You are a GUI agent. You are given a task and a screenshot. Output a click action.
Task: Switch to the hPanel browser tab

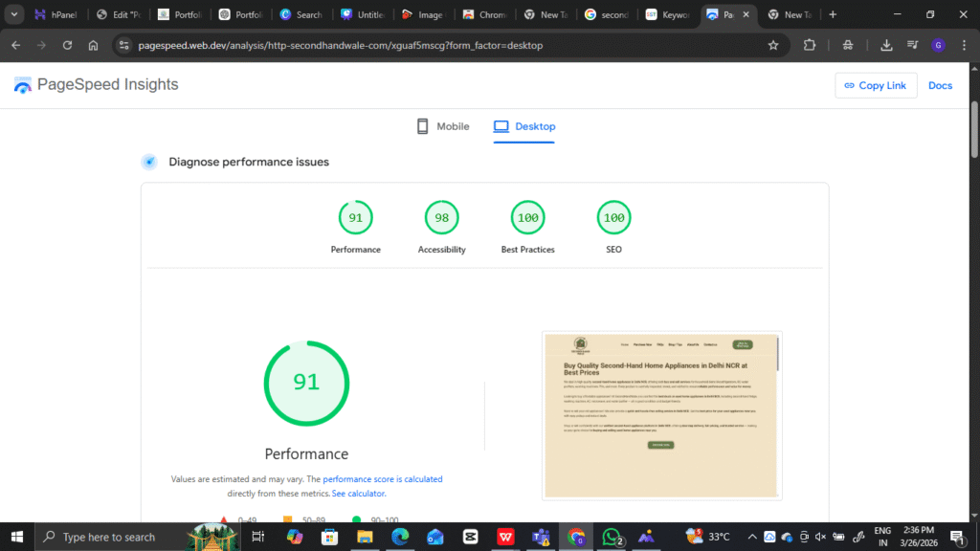(x=56, y=14)
